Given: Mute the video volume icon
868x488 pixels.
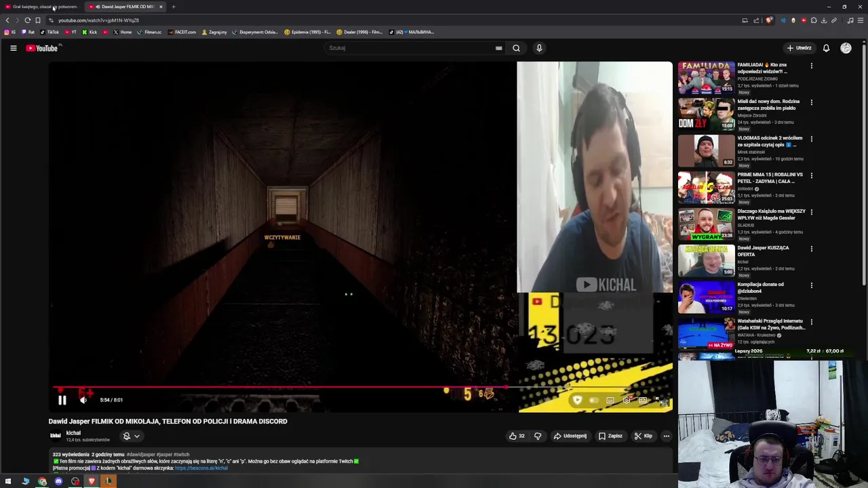Looking at the screenshot, I should tap(83, 400).
